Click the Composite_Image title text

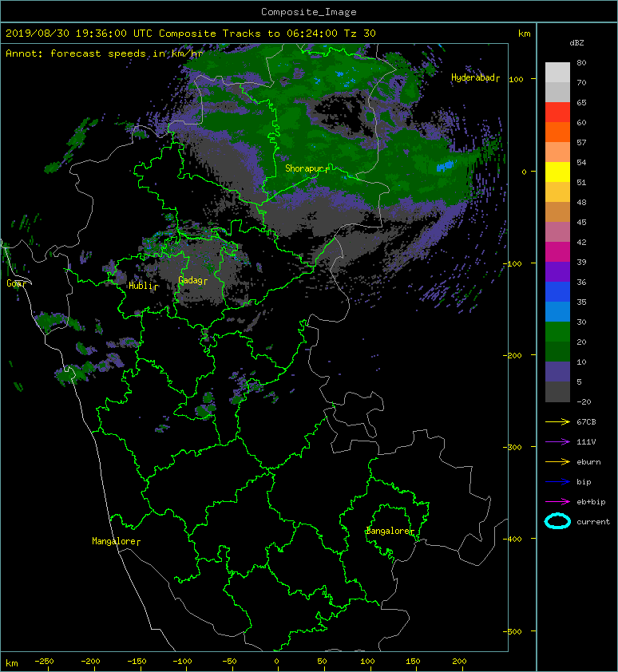pos(309,12)
